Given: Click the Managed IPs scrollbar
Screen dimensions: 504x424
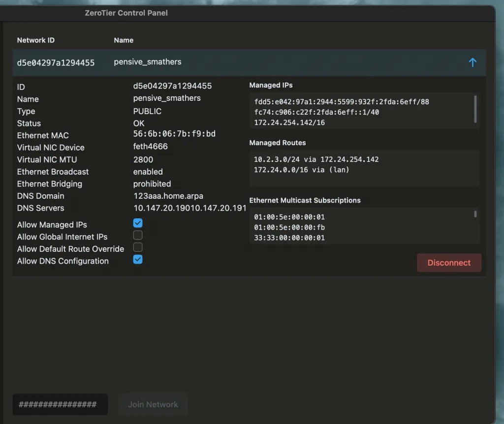Looking at the screenshot, I should point(475,109).
